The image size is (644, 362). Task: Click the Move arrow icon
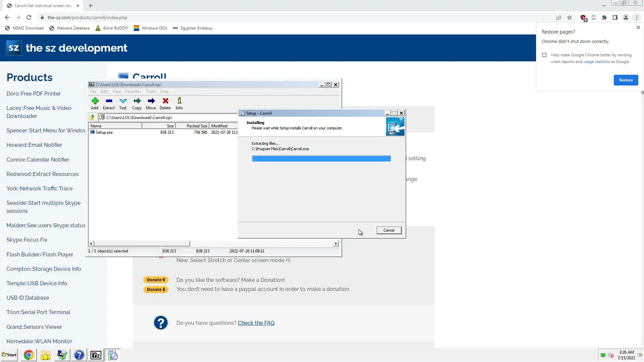pyautogui.click(x=151, y=103)
